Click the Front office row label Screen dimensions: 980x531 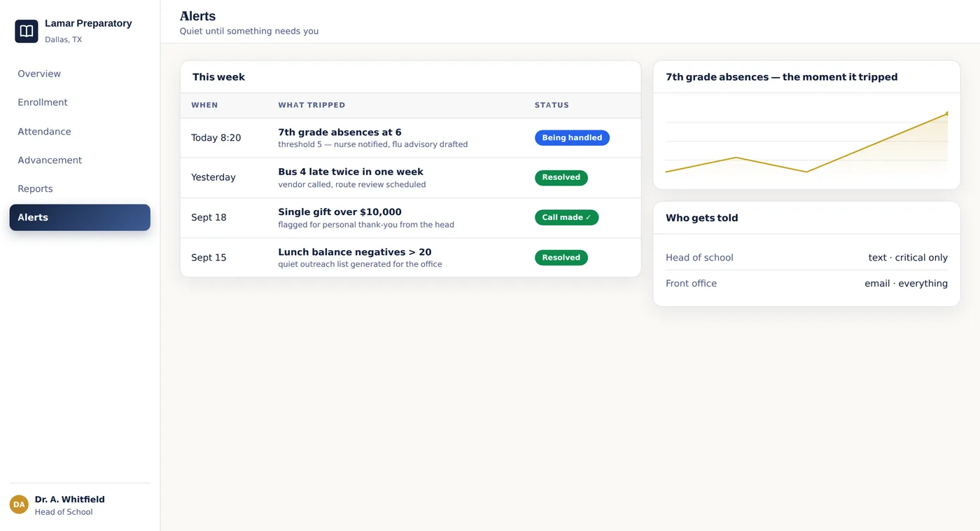tap(691, 284)
